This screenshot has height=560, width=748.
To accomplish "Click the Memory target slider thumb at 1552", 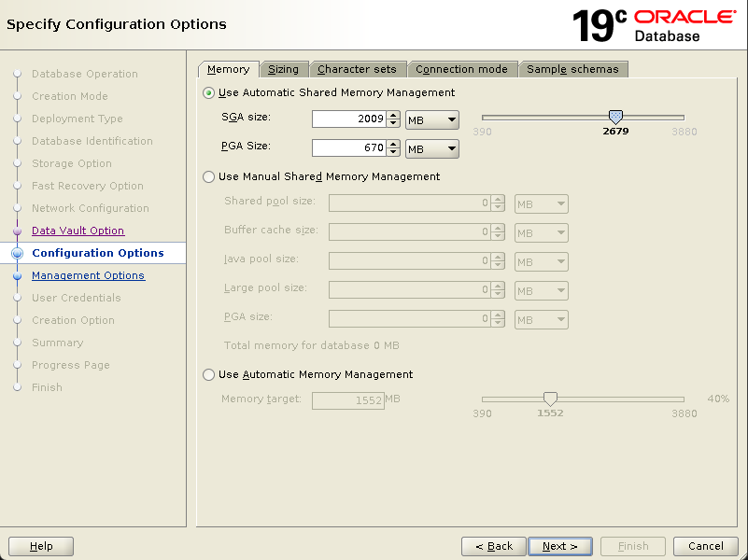I will pos(551,399).
